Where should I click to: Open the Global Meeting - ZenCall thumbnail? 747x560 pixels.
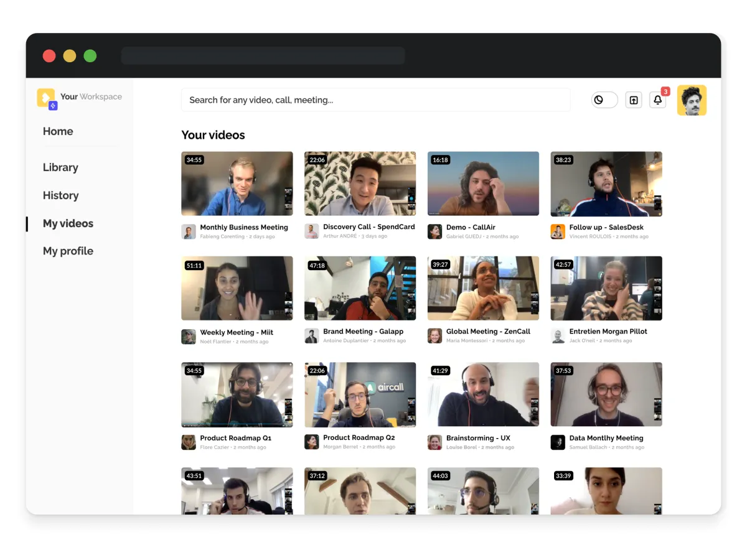click(x=483, y=288)
